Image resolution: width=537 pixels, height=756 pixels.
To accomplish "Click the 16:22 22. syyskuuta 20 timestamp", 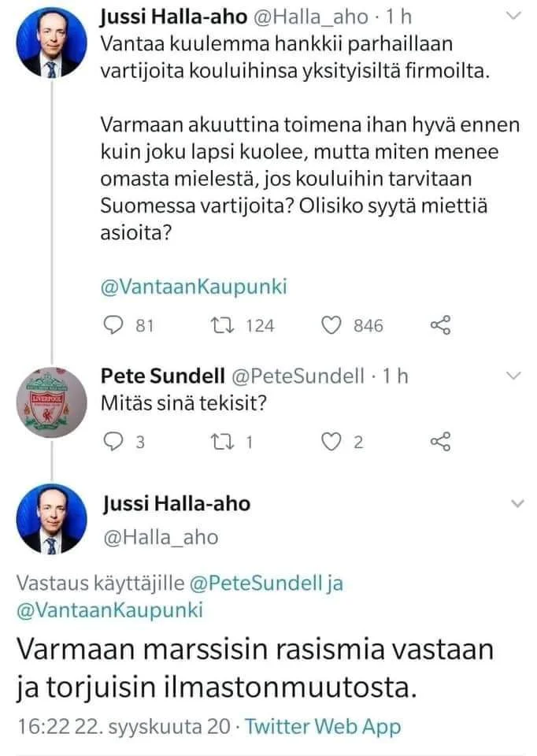I will coord(121,727).
